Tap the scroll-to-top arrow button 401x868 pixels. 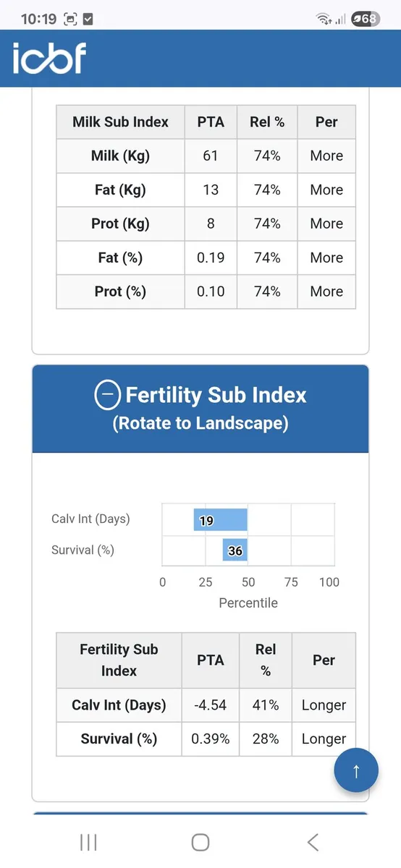[356, 770]
